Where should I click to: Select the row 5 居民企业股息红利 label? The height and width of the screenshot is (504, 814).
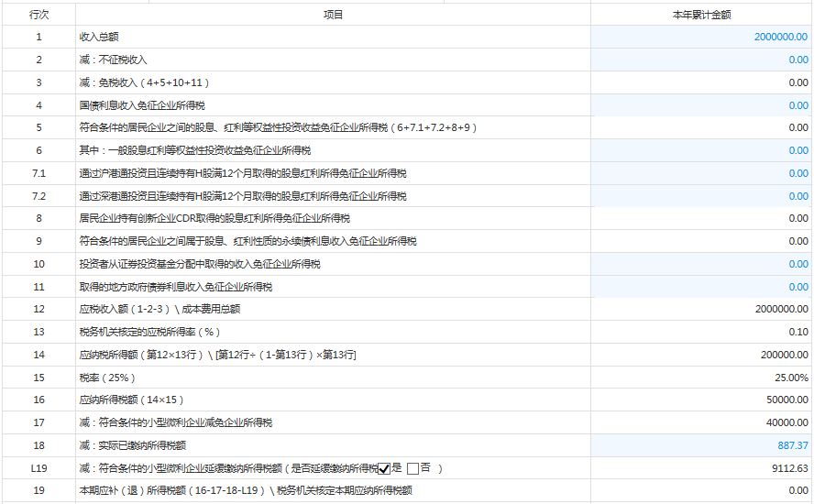point(278,127)
